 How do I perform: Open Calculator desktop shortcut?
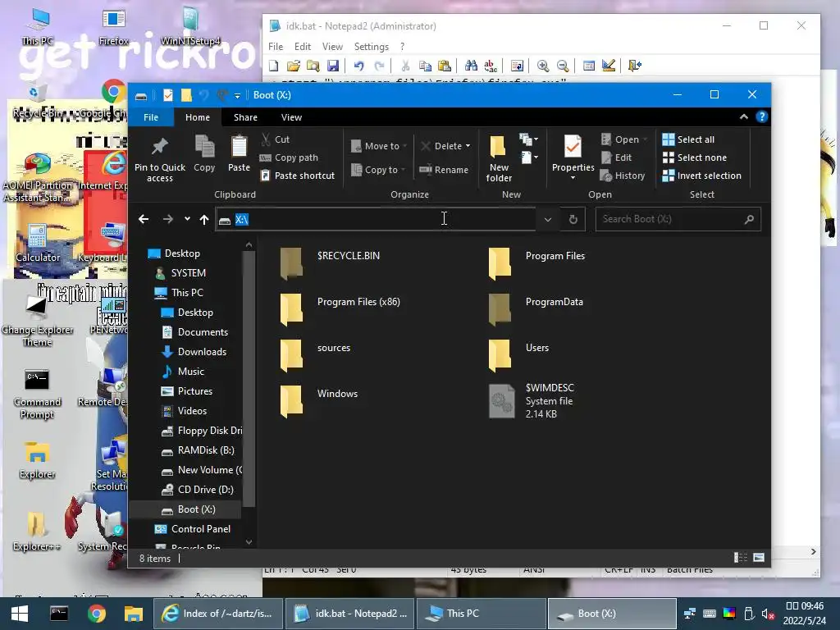[38, 243]
